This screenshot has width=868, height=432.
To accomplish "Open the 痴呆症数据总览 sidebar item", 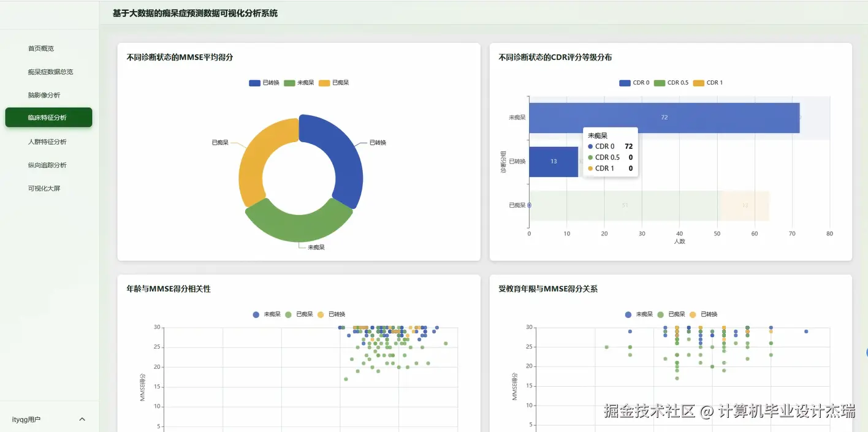I will (x=50, y=72).
